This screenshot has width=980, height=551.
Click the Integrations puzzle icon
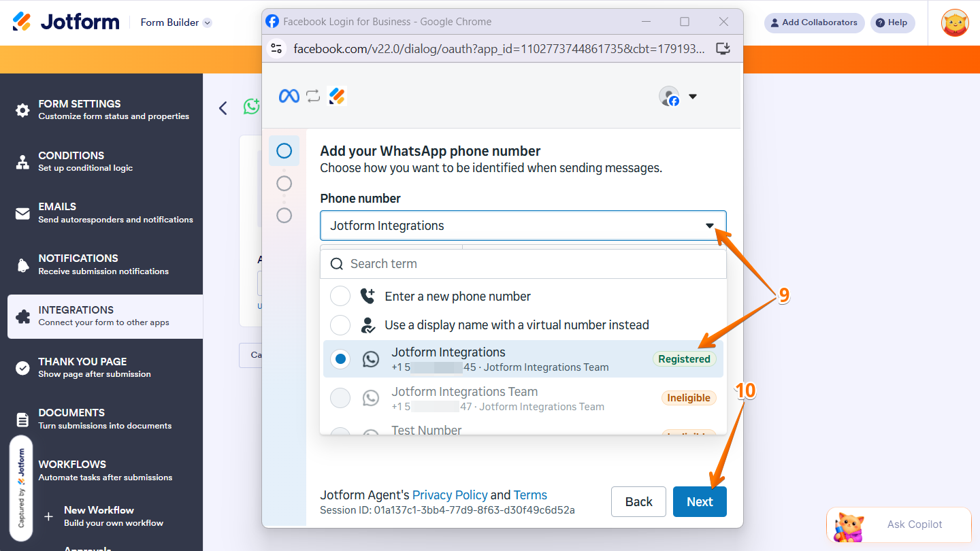pyautogui.click(x=22, y=316)
